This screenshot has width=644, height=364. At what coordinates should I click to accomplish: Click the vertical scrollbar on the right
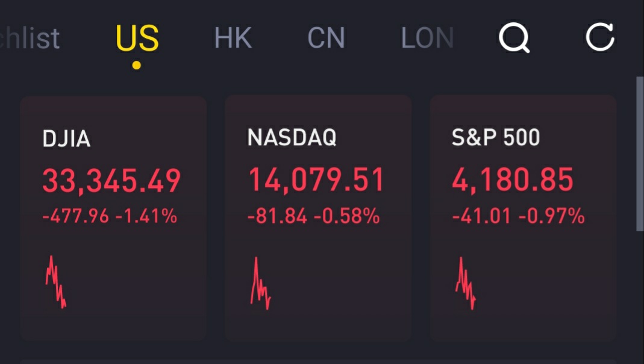coord(640,154)
